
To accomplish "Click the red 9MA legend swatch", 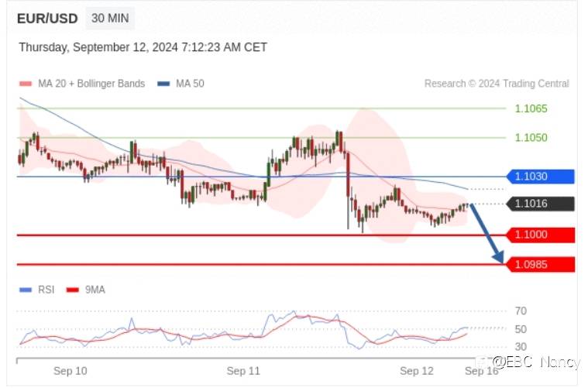I will pos(72,290).
